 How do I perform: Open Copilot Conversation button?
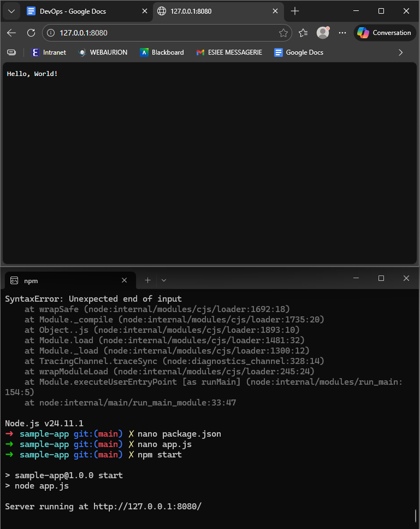pyautogui.click(x=385, y=33)
